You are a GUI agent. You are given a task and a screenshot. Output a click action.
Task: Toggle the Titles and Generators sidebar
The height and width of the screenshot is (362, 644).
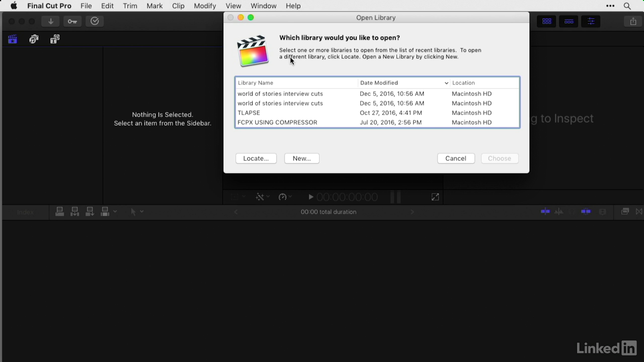[x=55, y=39]
